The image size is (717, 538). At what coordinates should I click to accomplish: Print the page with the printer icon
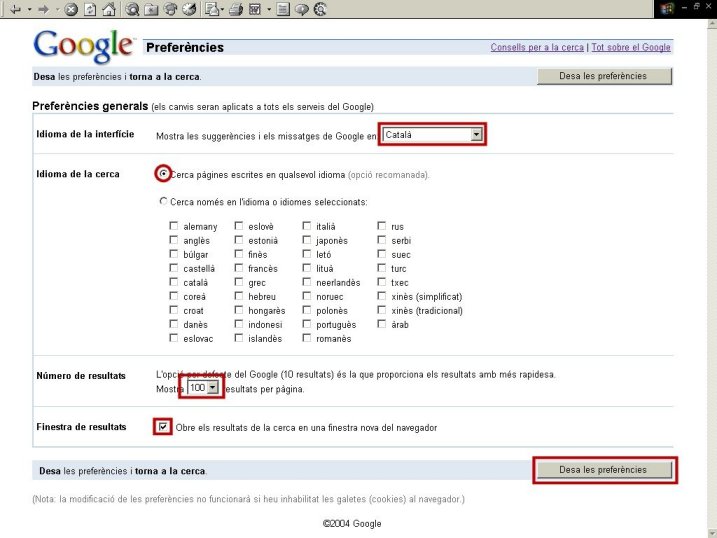pos(236,9)
